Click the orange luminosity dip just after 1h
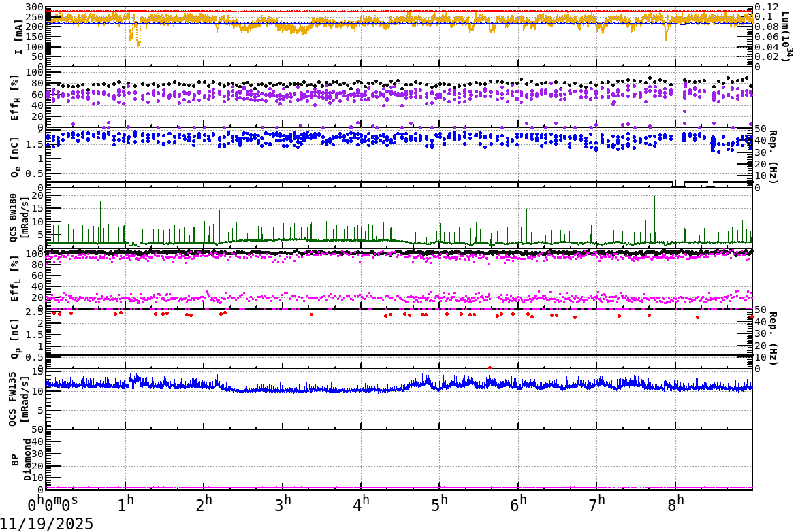Screen dimensions: 798x532 tap(135, 37)
